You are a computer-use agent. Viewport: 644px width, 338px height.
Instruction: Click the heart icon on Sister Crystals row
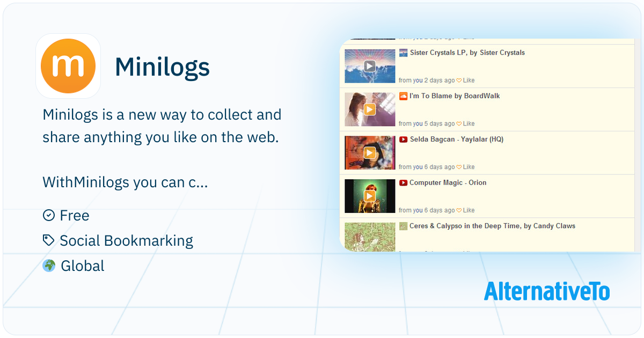click(x=459, y=80)
